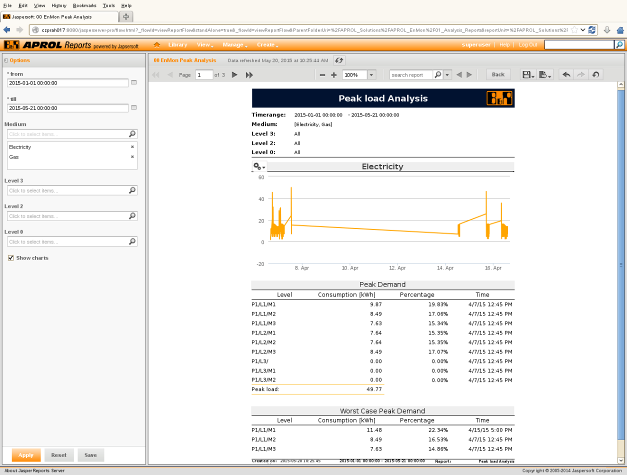
Task: Click the search report magnifier icon
Action: pyautogui.click(x=438, y=75)
